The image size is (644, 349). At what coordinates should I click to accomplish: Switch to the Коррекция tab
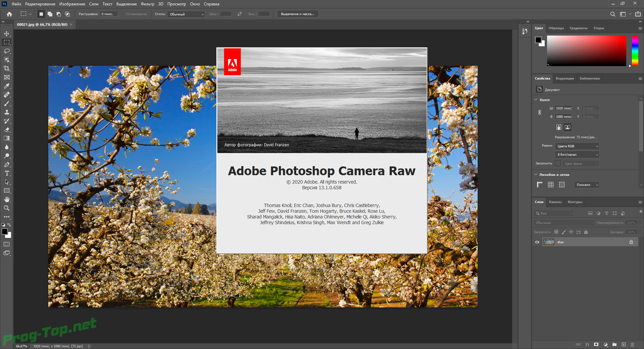click(565, 79)
